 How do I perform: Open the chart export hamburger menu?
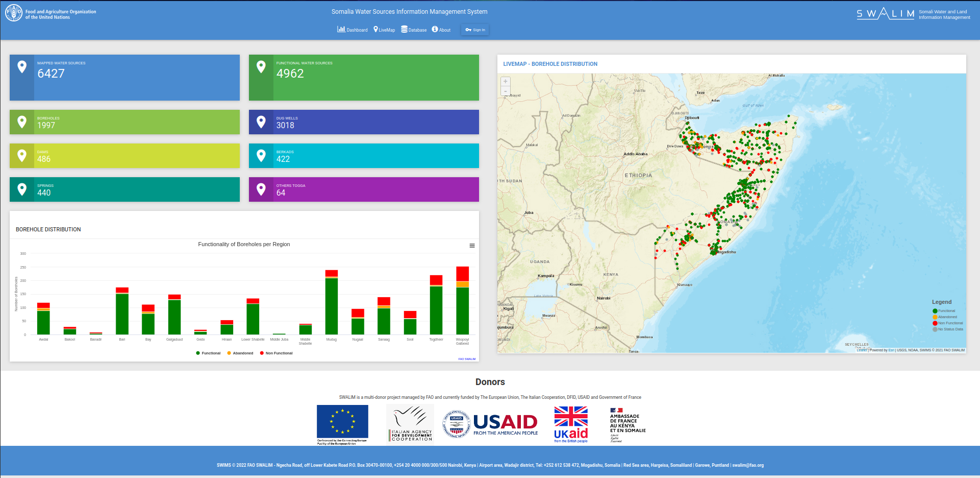pos(472,246)
